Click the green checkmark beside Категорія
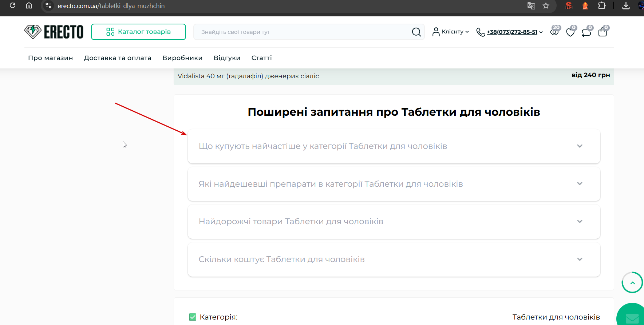The height and width of the screenshot is (325, 644). pos(193,317)
